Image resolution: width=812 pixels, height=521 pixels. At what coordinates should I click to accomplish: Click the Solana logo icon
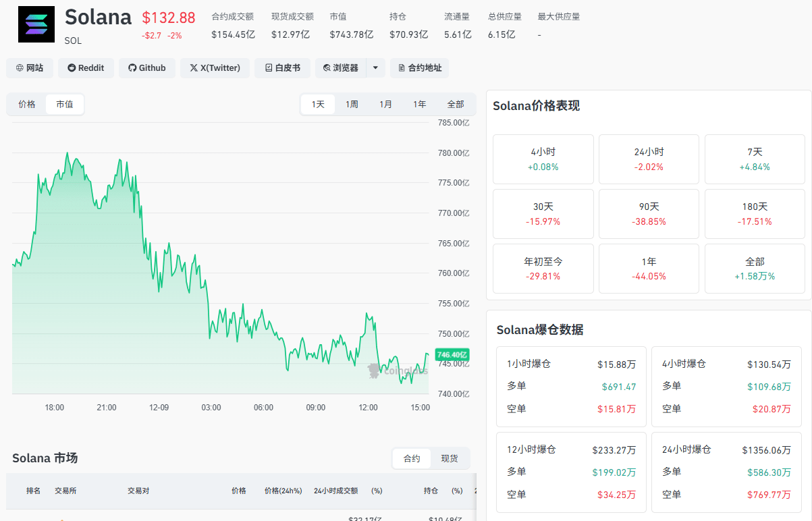[36, 25]
